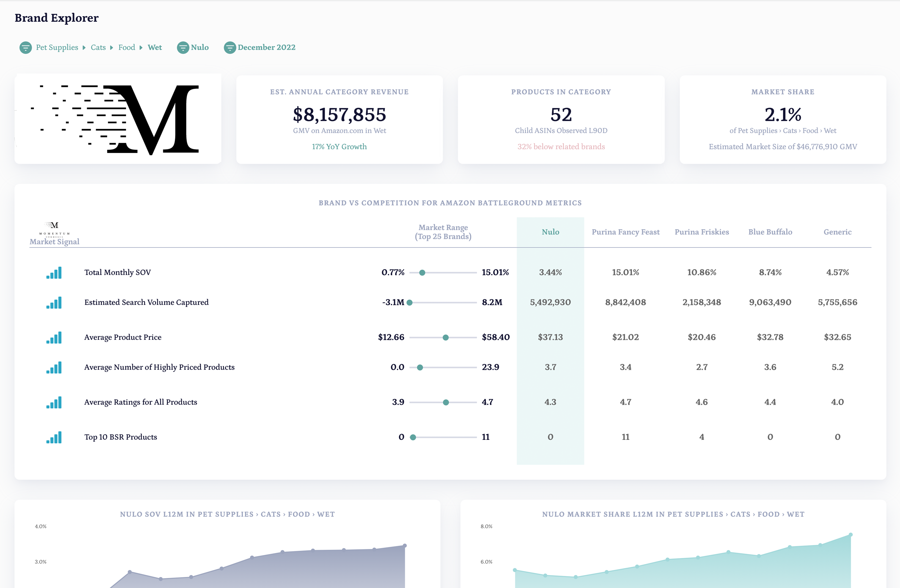The width and height of the screenshot is (900, 588).
Task: Click the last data point on Nulo SOV chart
Action: coord(405,546)
